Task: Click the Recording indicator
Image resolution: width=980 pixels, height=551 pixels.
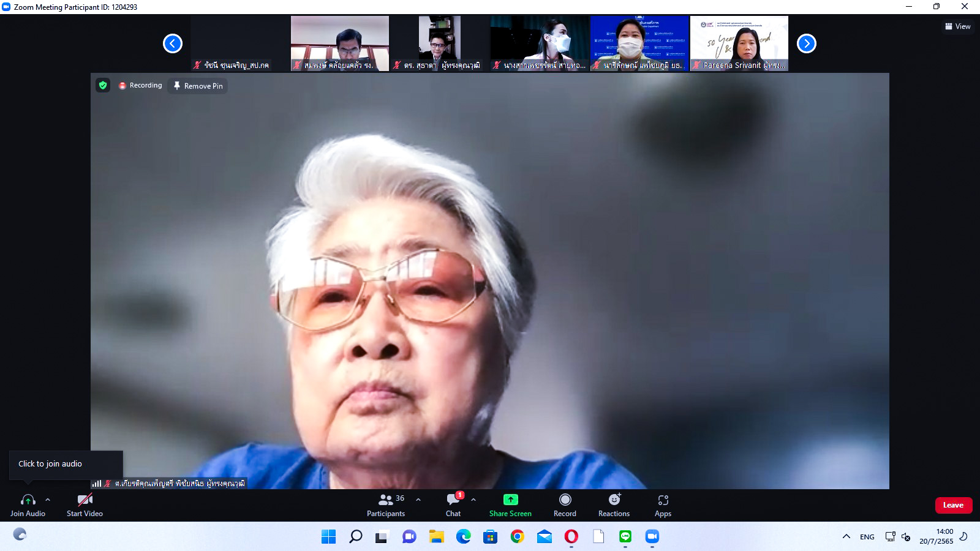Action: [140, 85]
